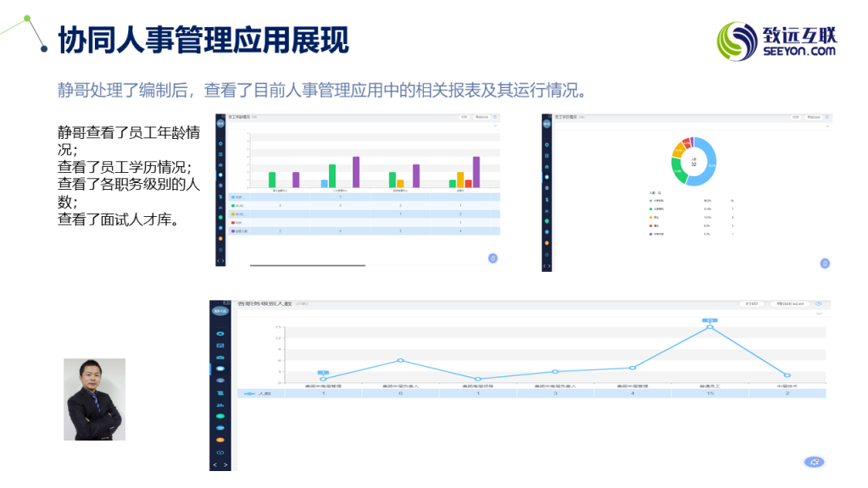Image resolution: width=868 pixels, height=488 pixels.
Task: Click the floating round icon in the 员工学历情况 panel
Action: pyautogui.click(x=824, y=263)
